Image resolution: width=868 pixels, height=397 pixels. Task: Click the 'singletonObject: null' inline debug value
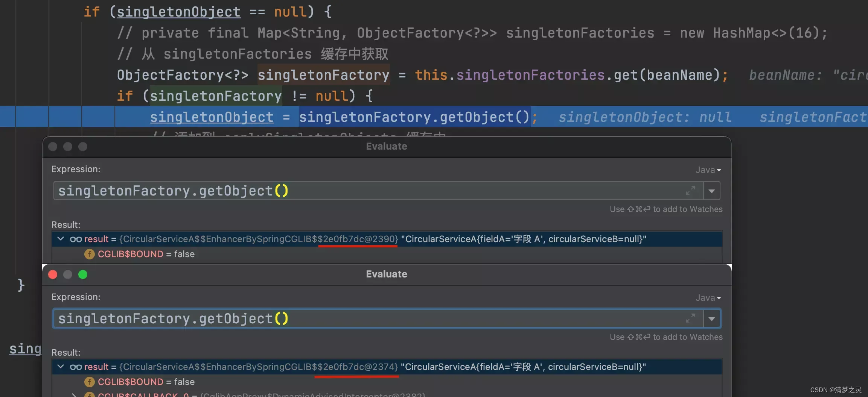pyautogui.click(x=645, y=117)
